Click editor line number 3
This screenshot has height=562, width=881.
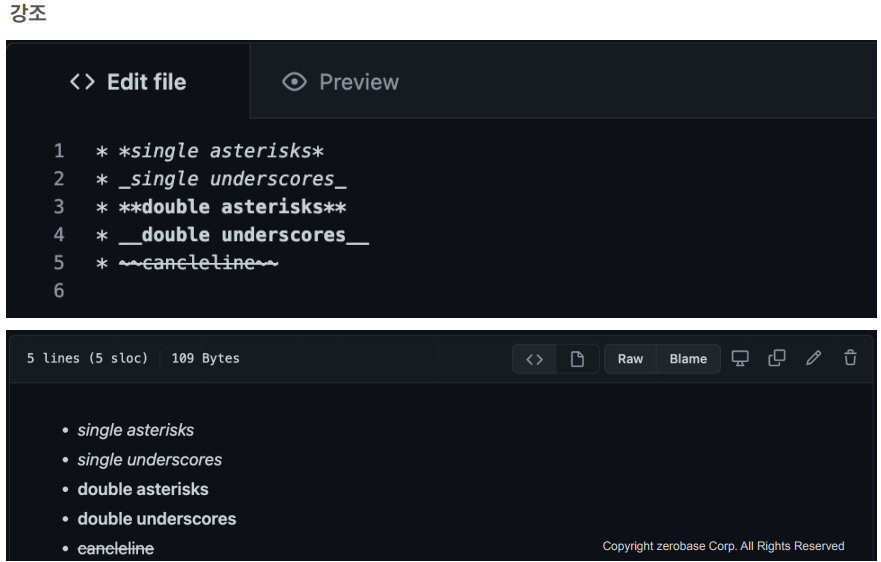click(59, 207)
